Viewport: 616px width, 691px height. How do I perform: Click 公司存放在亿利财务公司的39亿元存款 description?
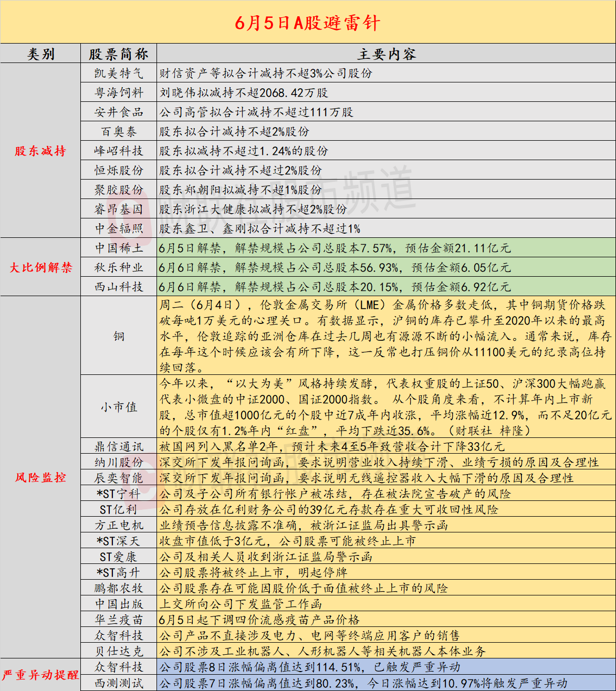tap(329, 510)
